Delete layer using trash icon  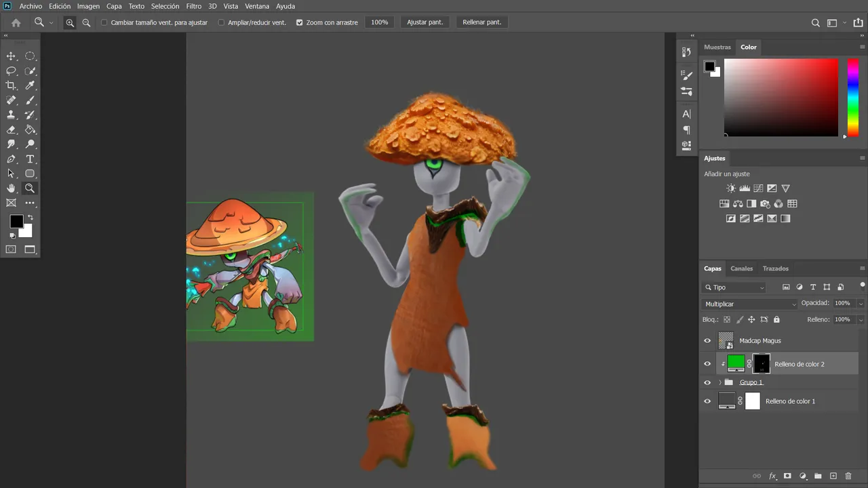pyautogui.click(x=848, y=476)
